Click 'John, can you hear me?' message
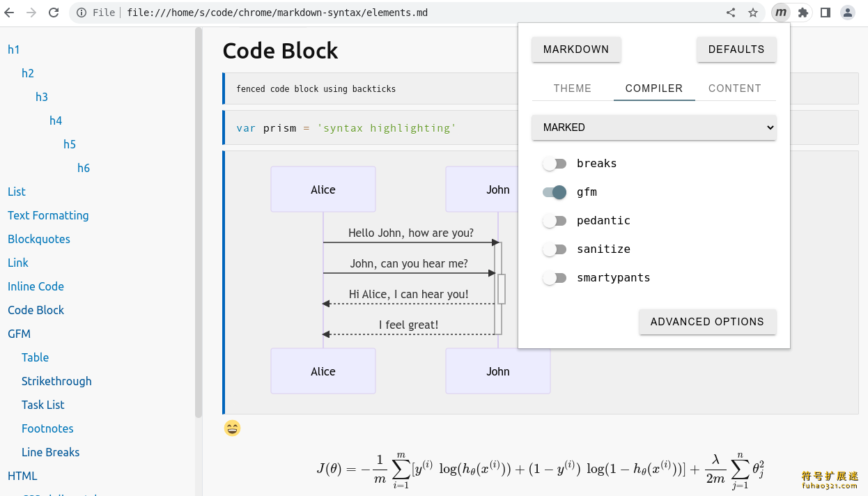Image resolution: width=868 pixels, height=496 pixels. point(409,264)
